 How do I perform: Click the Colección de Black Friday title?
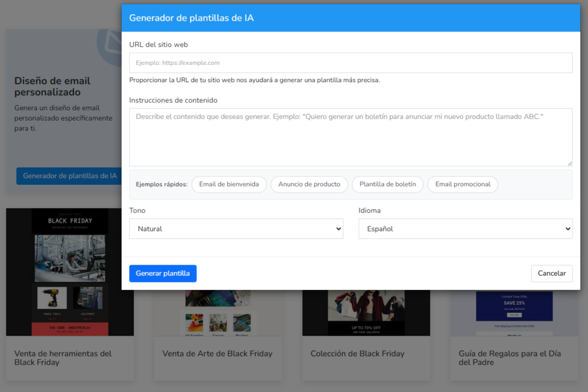tap(357, 354)
